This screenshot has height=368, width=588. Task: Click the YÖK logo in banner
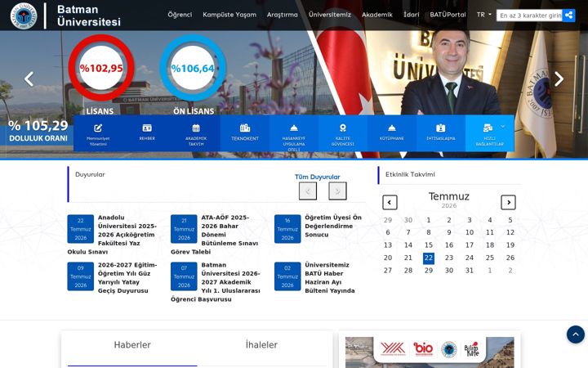click(393, 348)
